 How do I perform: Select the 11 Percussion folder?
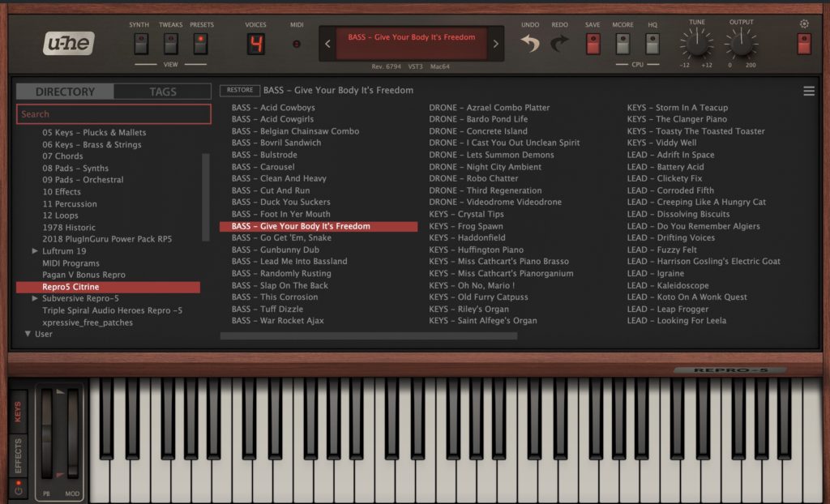click(70, 204)
